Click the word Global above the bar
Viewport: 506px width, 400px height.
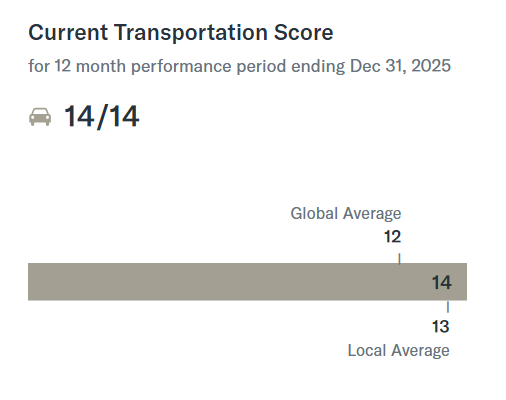coord(314,213)
